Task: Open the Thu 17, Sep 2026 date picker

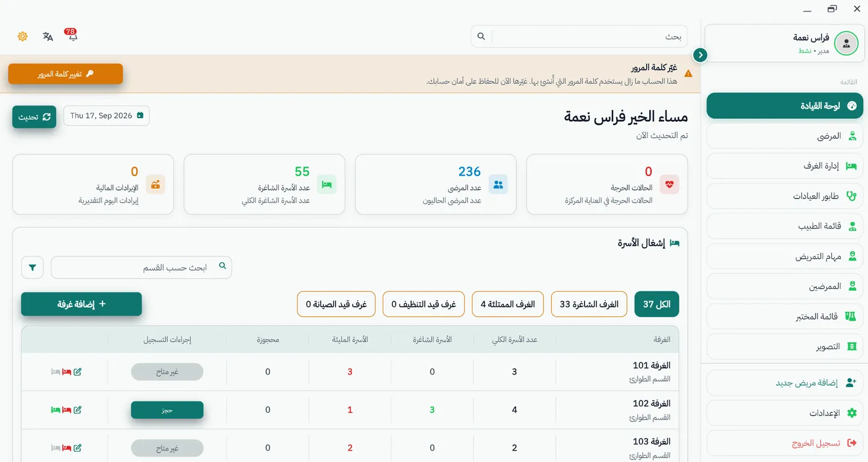Action: 107,116
